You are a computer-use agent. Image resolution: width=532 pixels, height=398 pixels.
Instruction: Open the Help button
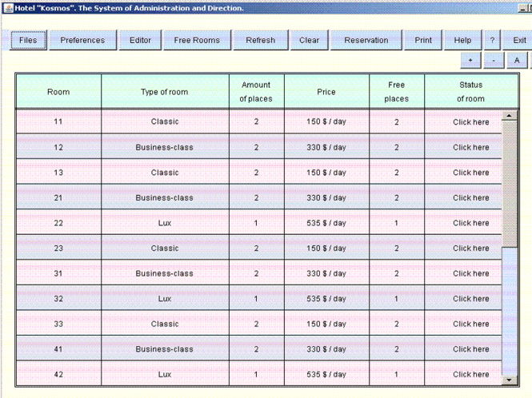[x=462, y=40]
